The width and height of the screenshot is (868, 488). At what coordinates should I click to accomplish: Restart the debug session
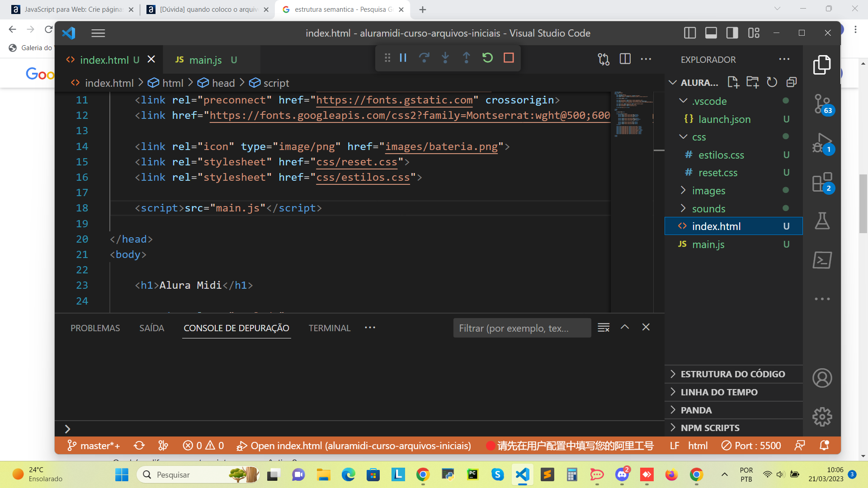[487, 58]
